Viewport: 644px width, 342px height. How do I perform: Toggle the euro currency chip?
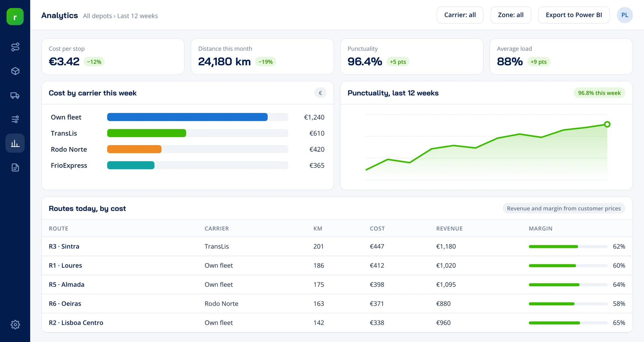[x=320, y=93]
